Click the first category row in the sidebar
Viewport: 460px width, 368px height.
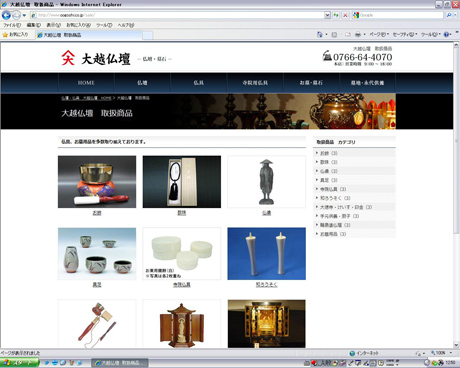point(354,153)
